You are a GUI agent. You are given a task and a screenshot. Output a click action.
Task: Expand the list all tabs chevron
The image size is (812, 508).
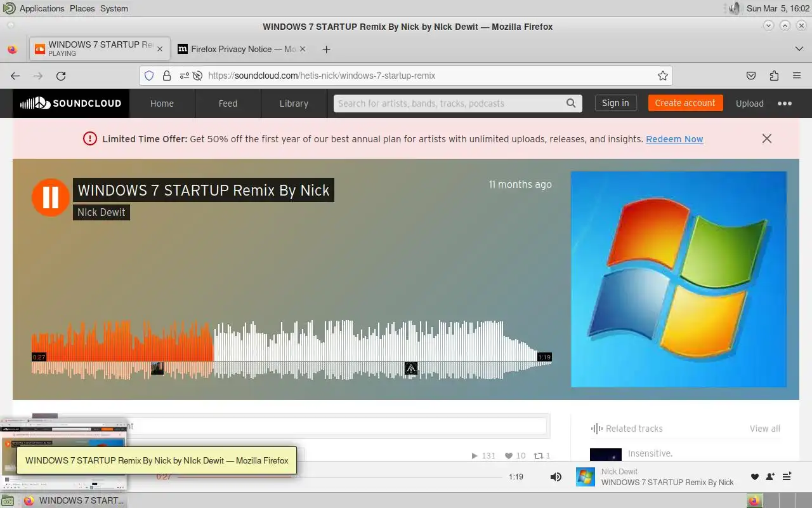tap(799, 49)
